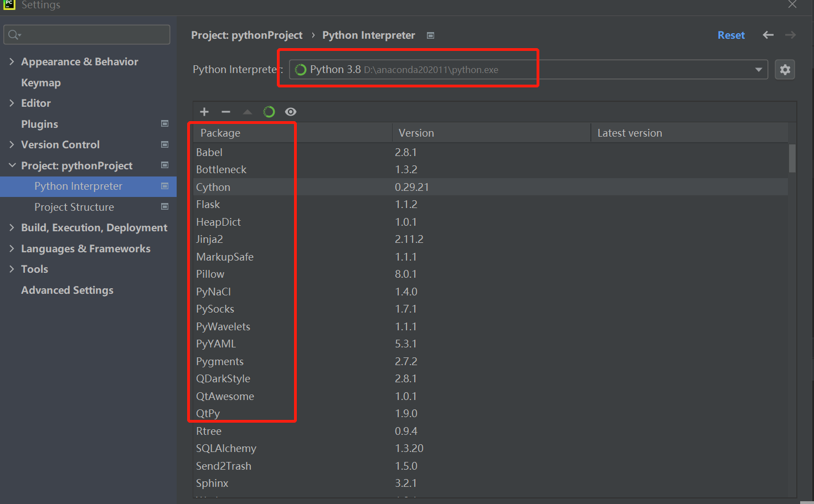Click the project icon beside Version Control

point(164,144)
